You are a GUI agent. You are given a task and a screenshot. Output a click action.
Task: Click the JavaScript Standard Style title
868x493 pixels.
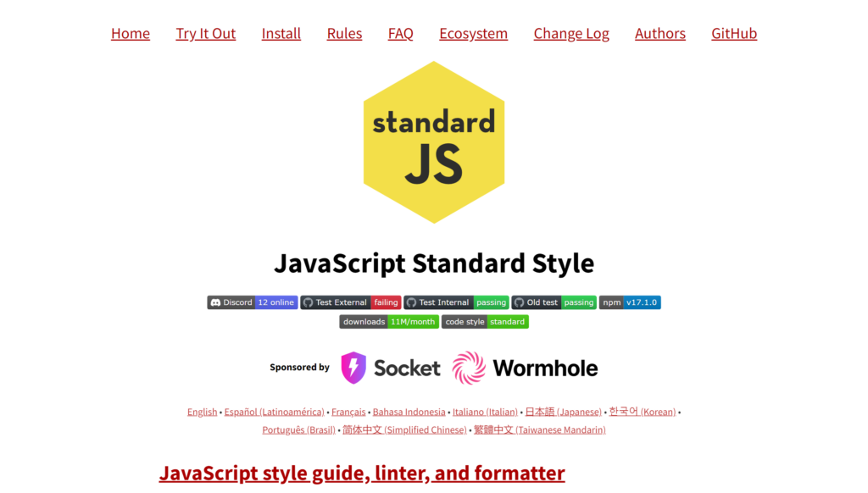tap(434, 263)
